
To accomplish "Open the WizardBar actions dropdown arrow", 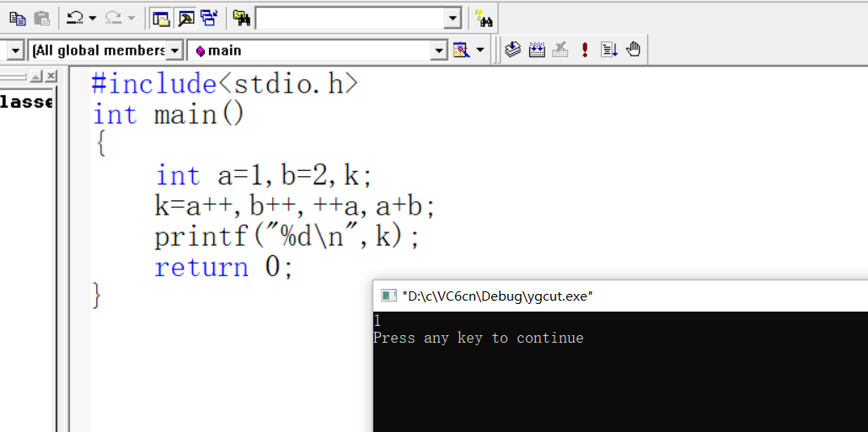I will (x=480, y=51).
